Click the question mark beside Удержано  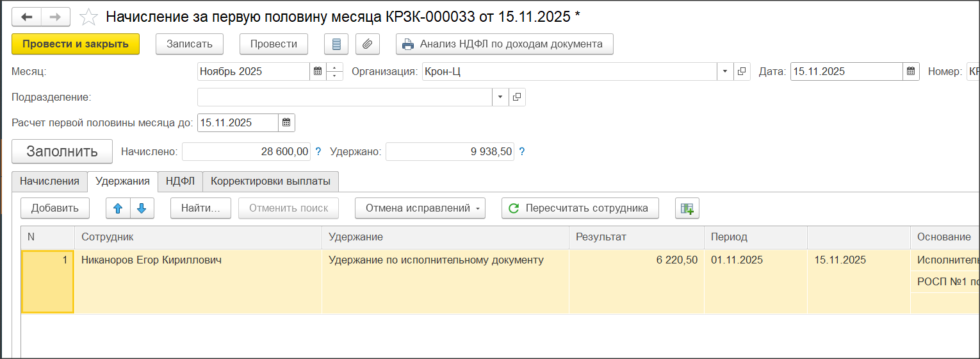coord(521,152)
